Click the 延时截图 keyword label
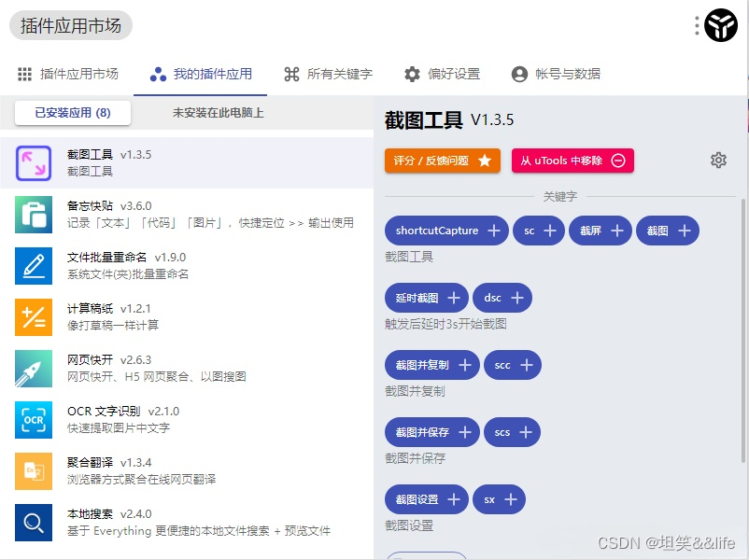Screen dimensions: 749x560 (417, 298)
